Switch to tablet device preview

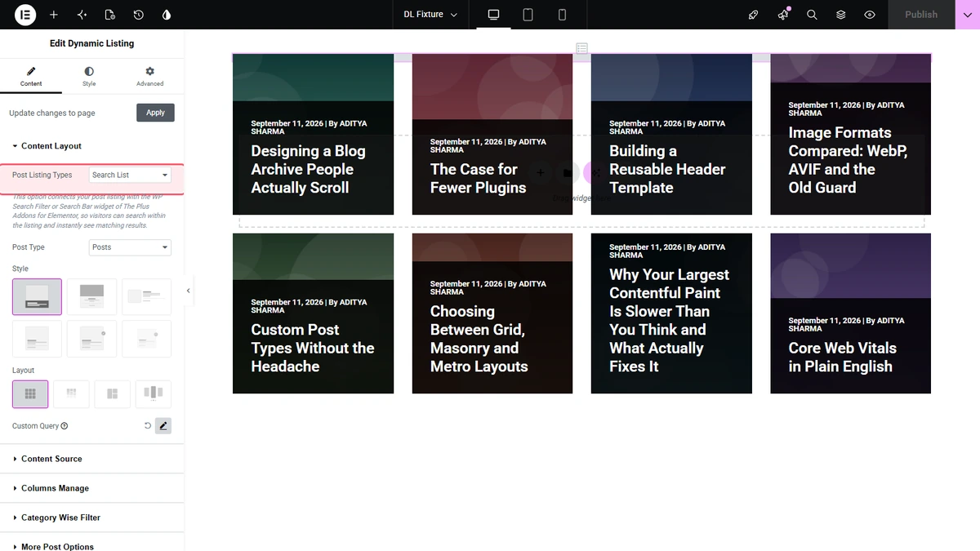pyautogui.click(x=528, y=15)
